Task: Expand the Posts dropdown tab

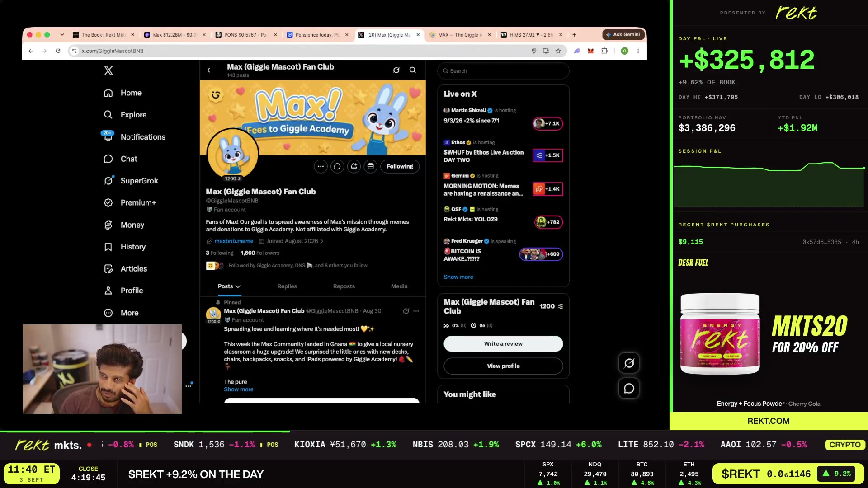Action: click(229, 286)
